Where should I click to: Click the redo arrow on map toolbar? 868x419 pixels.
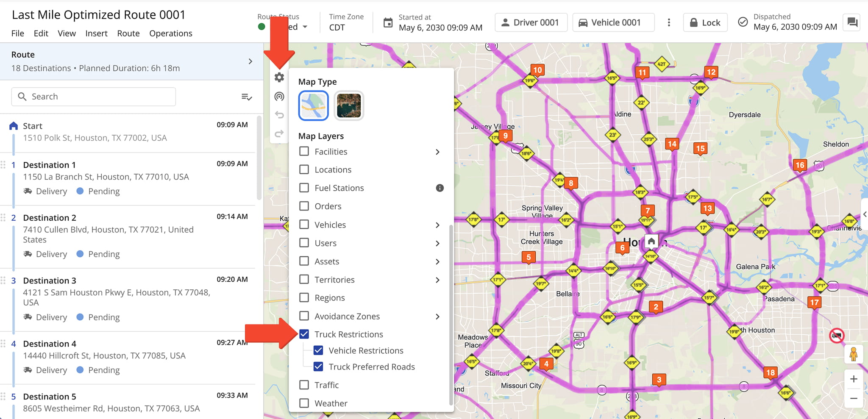(x=279, y=134)
